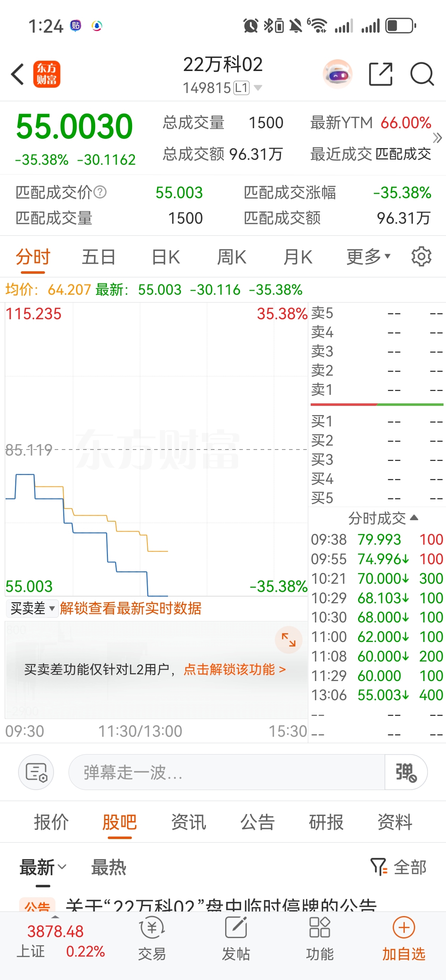The height and width of the screenshot is (980, 446).
Task: Open chart settings gear icon
Action: coord(421,256)
